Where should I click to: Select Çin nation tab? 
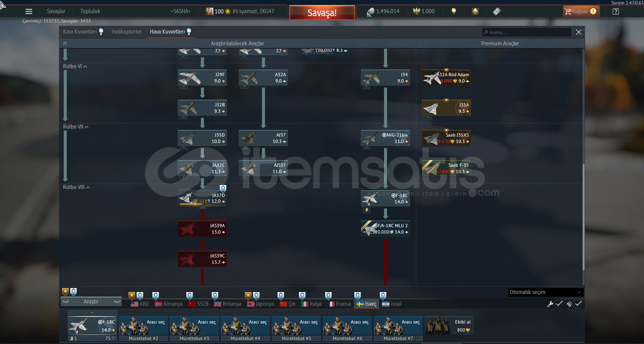(287, 304)
